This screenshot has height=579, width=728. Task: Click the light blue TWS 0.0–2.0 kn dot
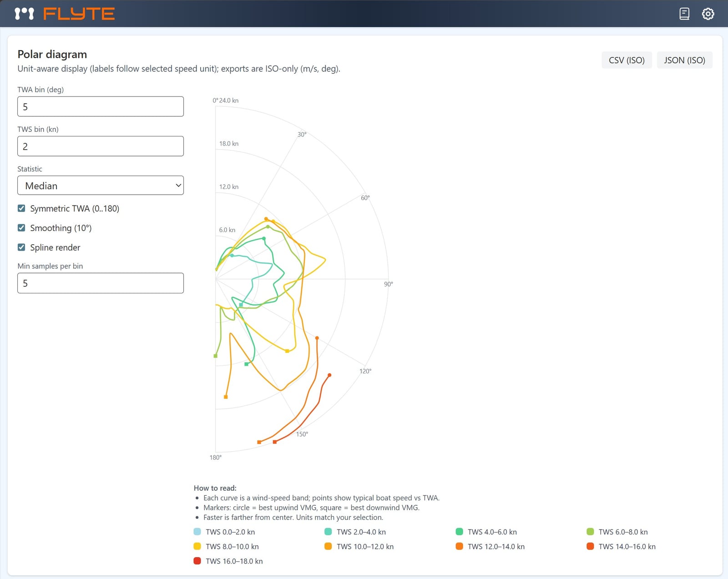[197, 531]
